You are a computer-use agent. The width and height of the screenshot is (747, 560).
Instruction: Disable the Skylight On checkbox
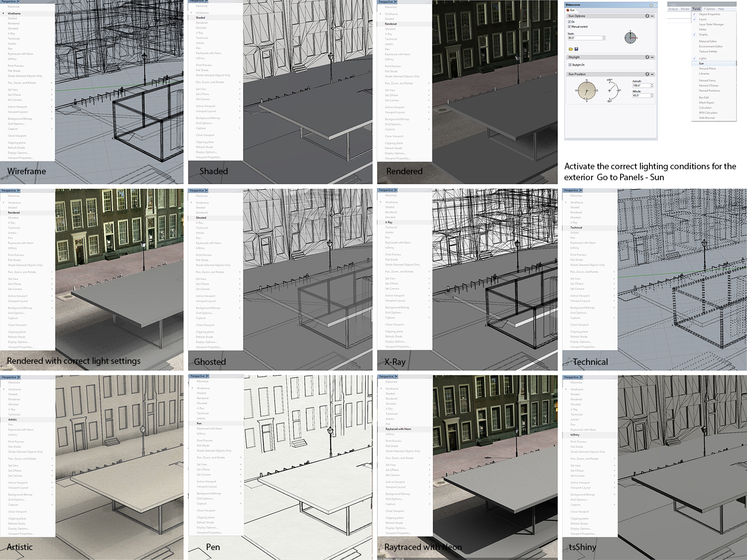click(570, 65)
